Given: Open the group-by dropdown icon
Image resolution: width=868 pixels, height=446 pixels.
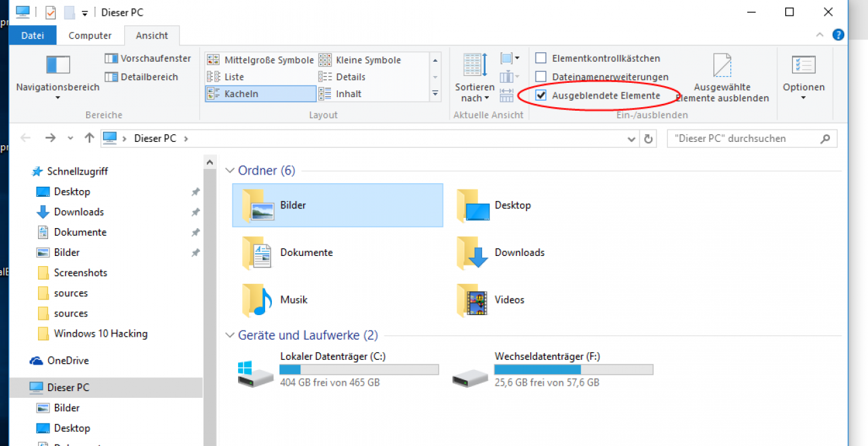Looking at the screenshot, I should pyautogui.click(x=509, y=58).
